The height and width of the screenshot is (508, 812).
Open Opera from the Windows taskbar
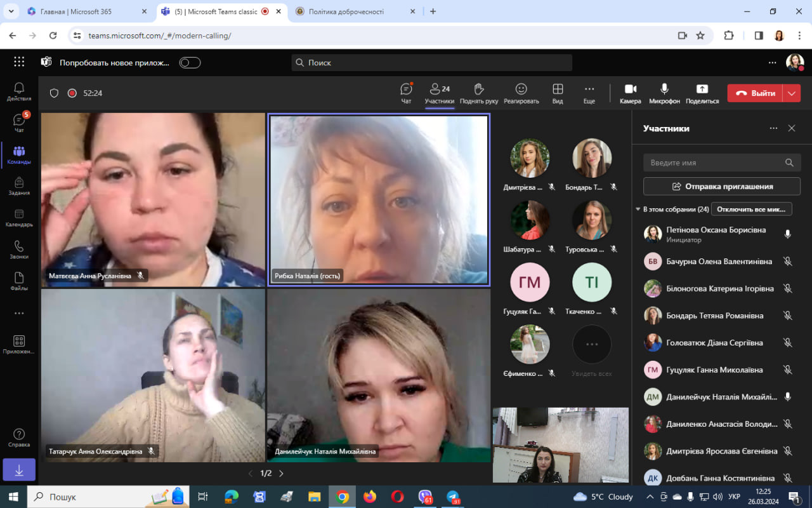click(397, 497)
